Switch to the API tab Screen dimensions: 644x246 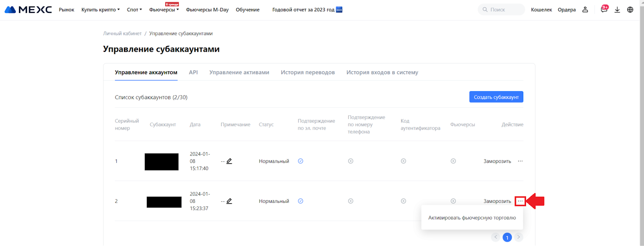(193, 73)
